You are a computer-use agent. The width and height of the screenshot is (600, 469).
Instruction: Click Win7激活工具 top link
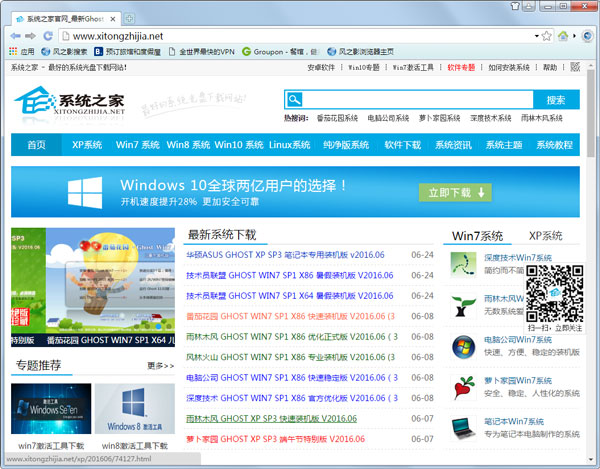click(413, 67)
